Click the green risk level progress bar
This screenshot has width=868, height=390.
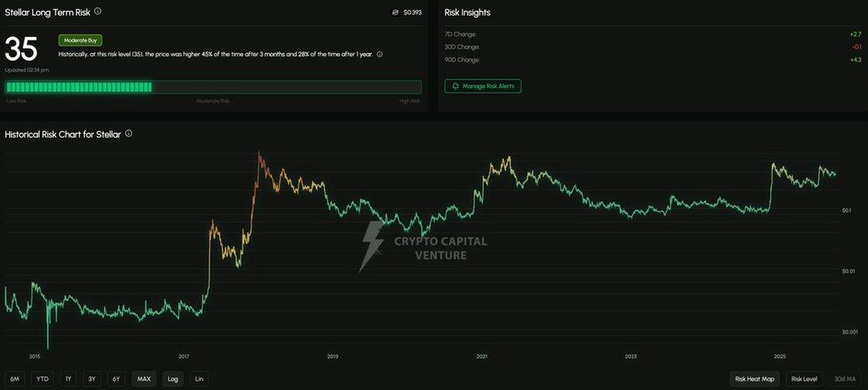[213, 87]
